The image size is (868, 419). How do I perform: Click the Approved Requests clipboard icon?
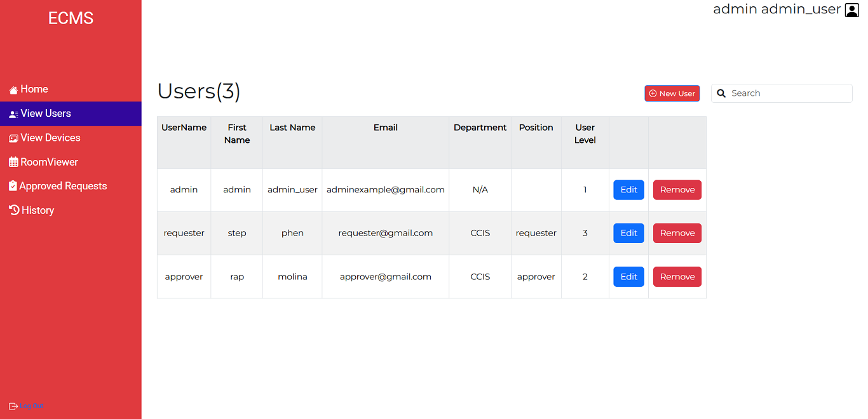[13, 186]
